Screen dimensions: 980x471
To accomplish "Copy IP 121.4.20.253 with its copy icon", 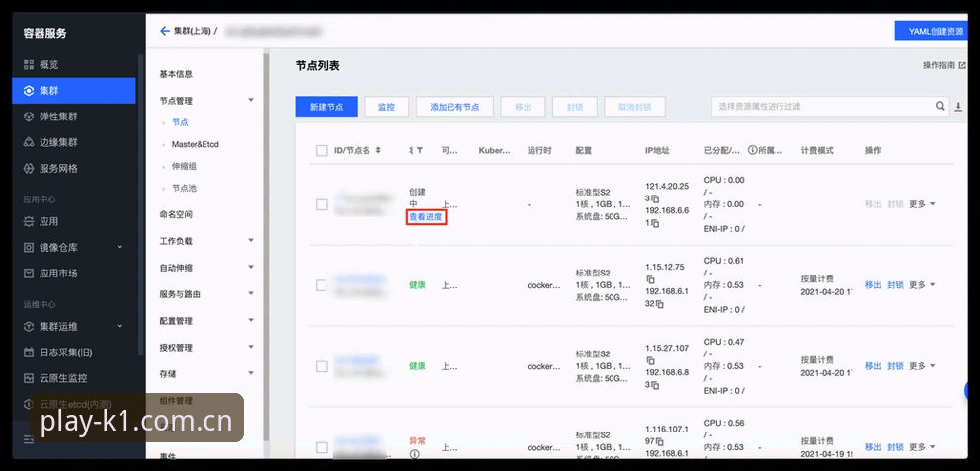I will [x=655, y=198].
